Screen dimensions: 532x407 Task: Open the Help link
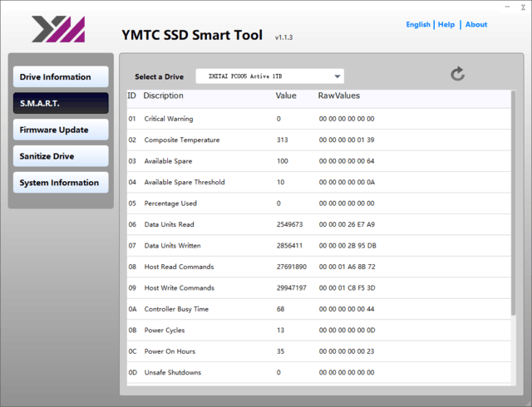(446, 24)
